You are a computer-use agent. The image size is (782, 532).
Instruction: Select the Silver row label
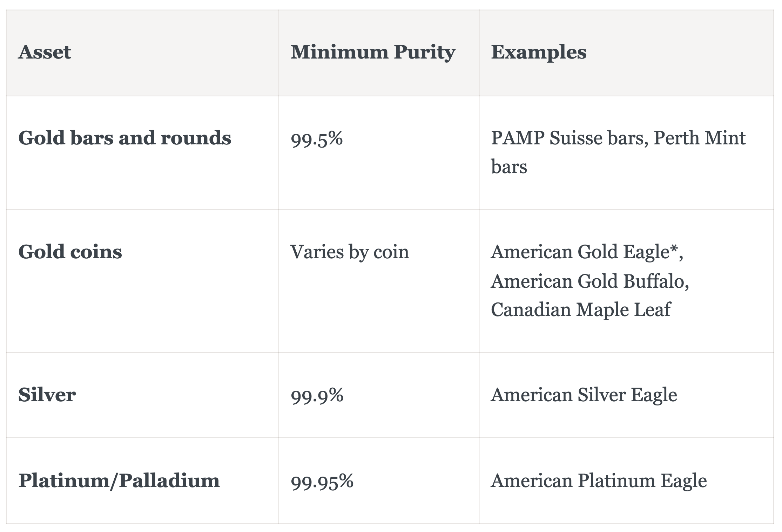(x=47, y=395)
